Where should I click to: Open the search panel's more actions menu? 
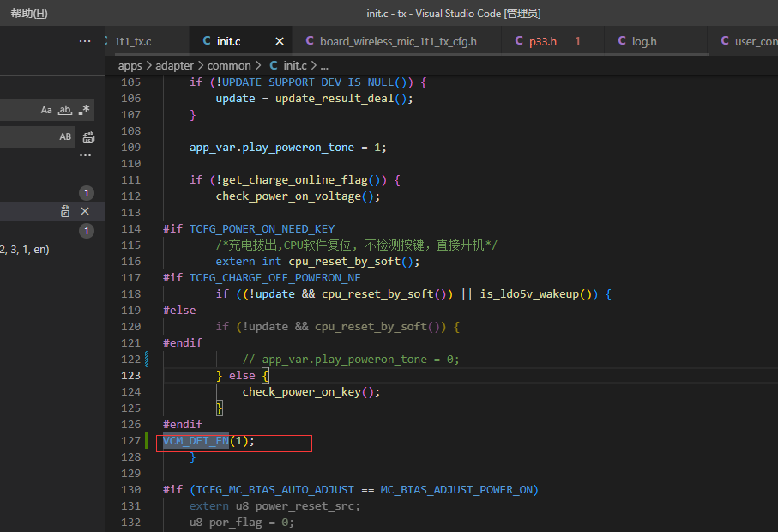tap(85, 41)
